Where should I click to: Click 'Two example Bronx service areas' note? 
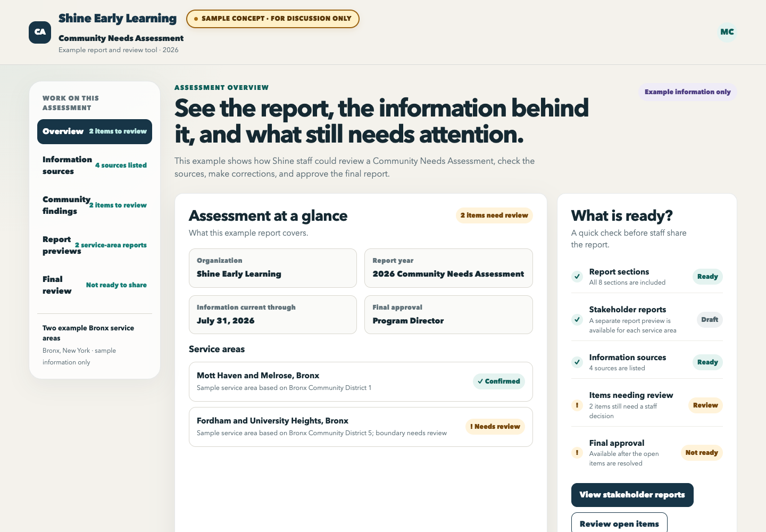(88, 333)
